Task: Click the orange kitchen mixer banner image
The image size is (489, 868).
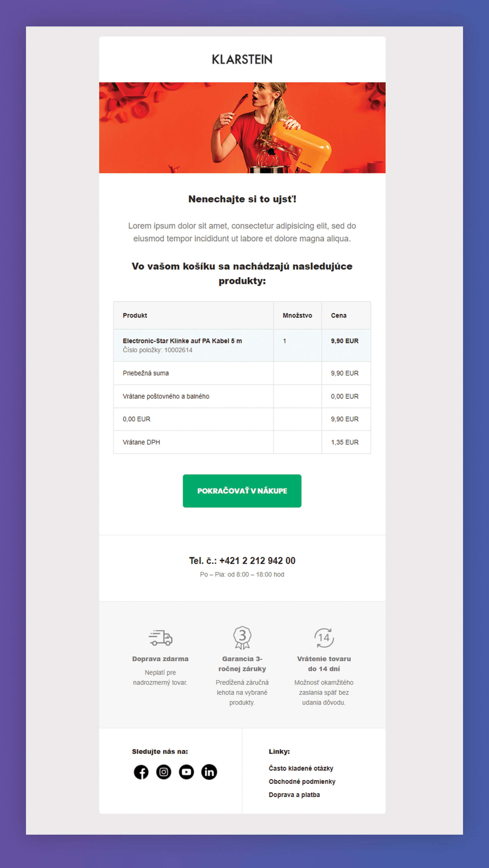Action: pyautogui.click(x=242, y=128)
